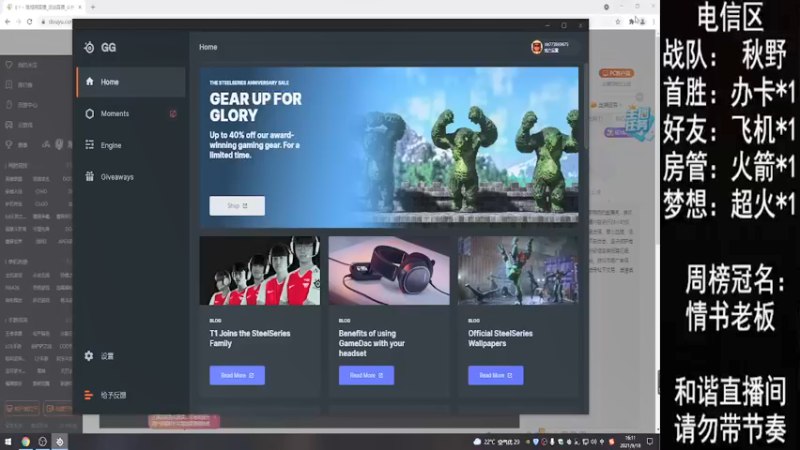Click the microphone tray icon

(552, 442)
